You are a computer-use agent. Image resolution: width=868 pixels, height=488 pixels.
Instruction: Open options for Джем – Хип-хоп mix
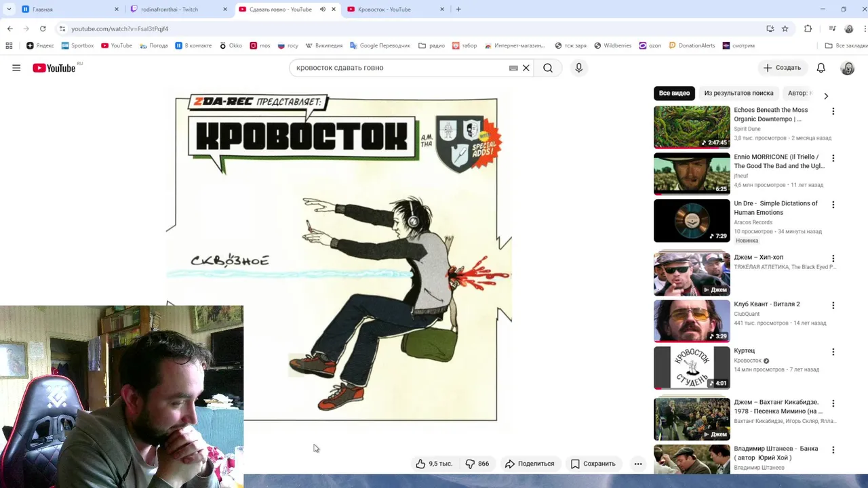click(x=833, y=258)
